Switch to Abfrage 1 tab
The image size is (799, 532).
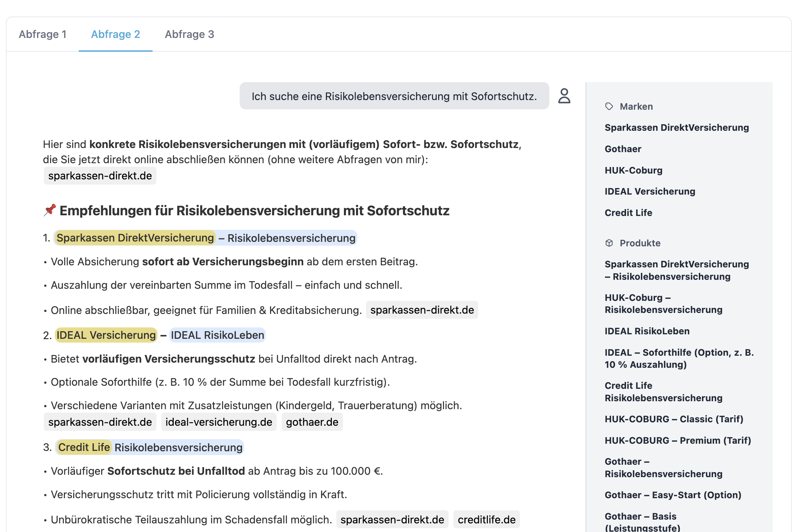coord(42,34)
